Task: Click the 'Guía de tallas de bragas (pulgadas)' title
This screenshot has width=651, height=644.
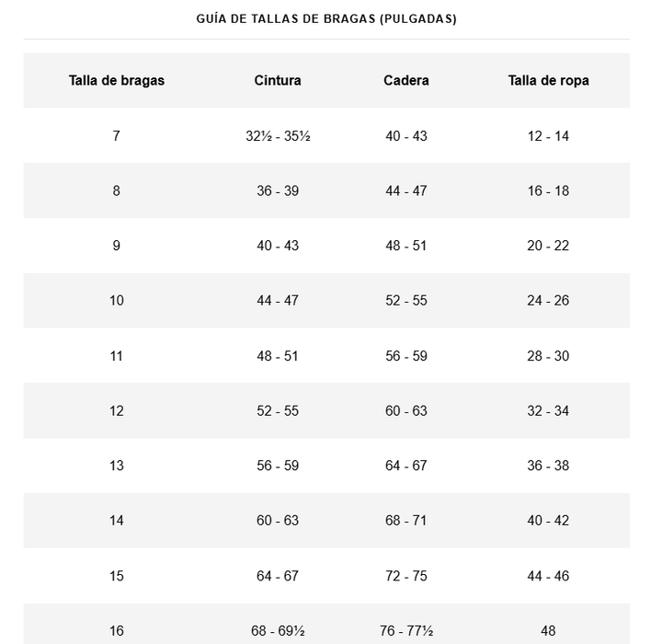Action: 325,18
